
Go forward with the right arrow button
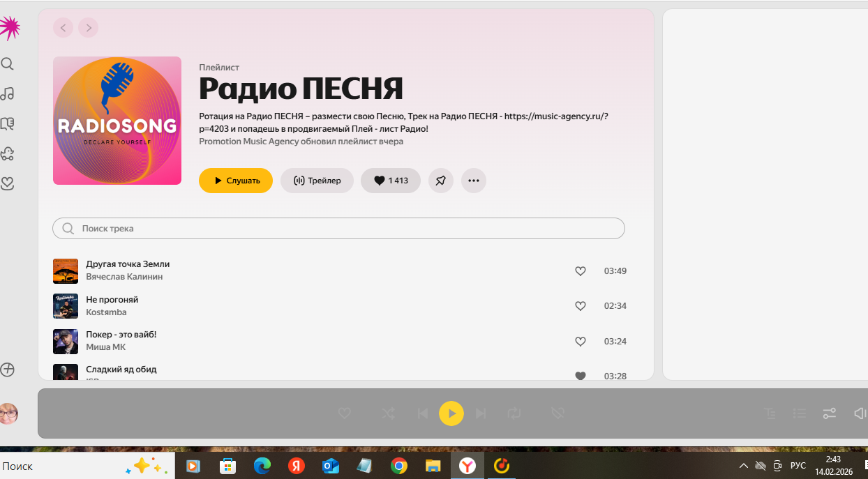pyautogui.click(x=88, y=28)
